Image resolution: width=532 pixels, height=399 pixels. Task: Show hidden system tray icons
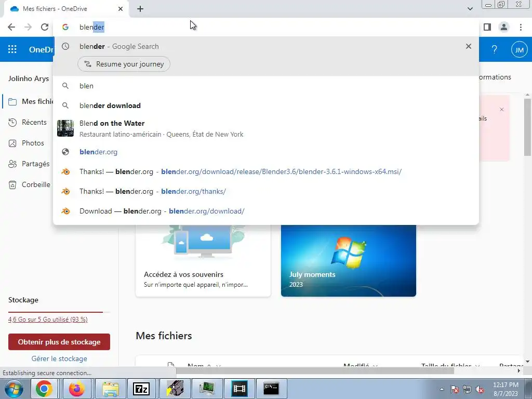coord(442,389)
